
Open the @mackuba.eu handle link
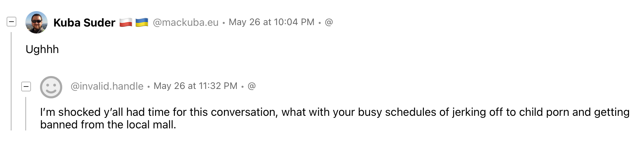click(x=186, y=23)
